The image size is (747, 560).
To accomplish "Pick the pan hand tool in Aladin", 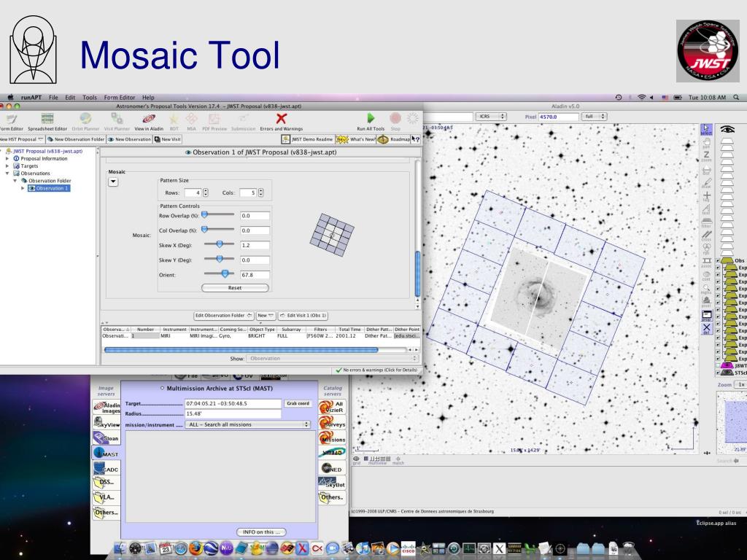I will point(706,143).
